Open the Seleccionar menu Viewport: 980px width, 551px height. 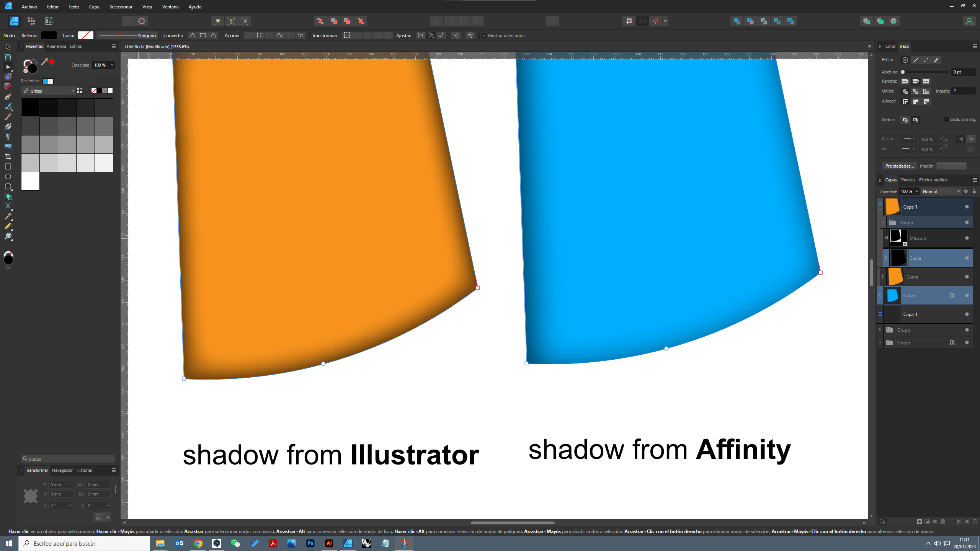pos(121,7)
